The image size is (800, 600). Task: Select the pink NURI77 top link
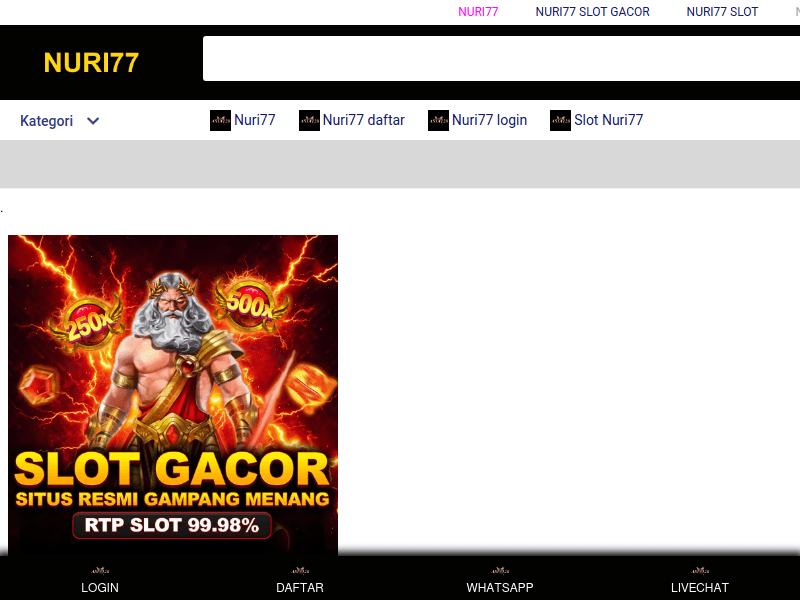[x=478, y=12]
